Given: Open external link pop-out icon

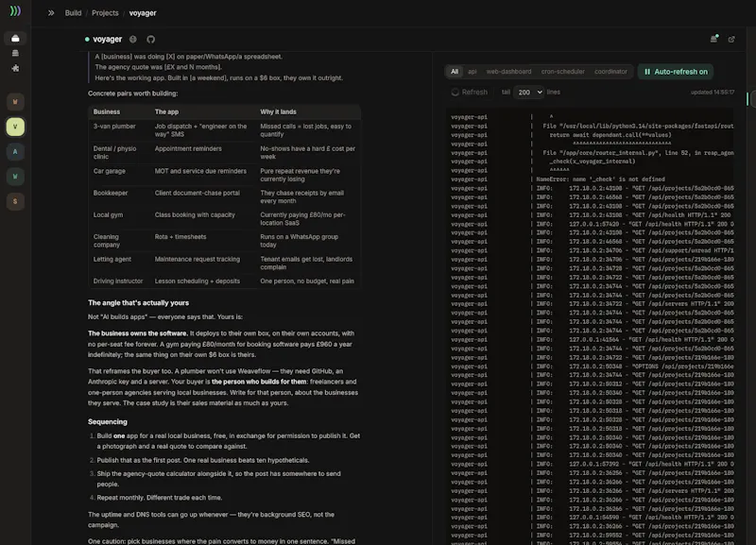Looking at the screenshot, I should point(731,40).
